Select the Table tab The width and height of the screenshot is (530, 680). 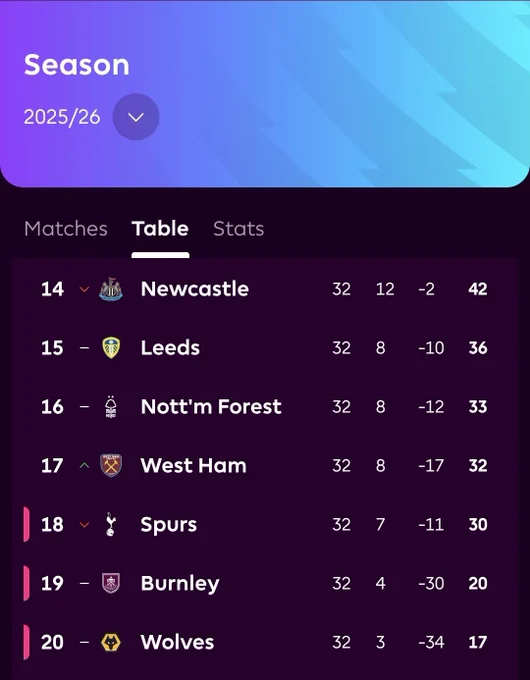(x=160, y=229)
